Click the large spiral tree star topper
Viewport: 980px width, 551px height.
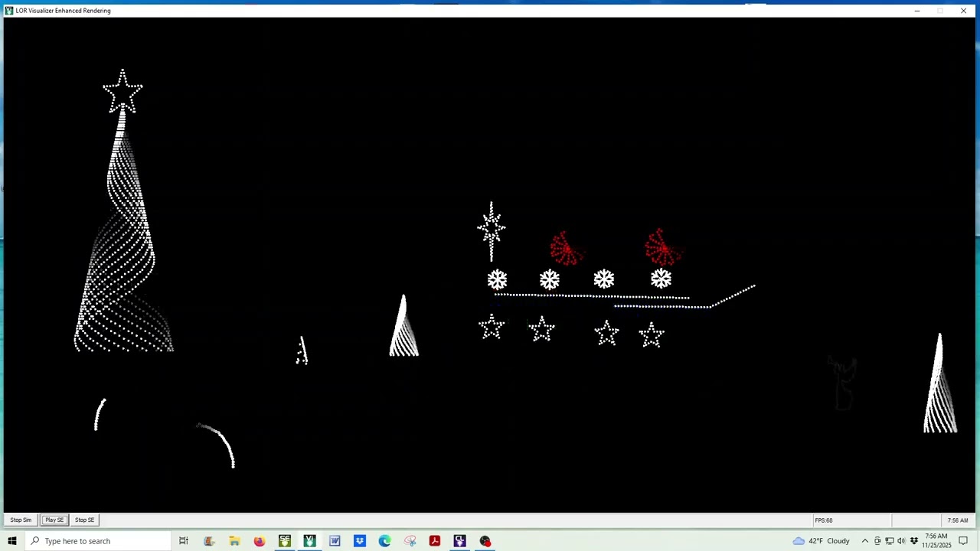tap(122, 91)
